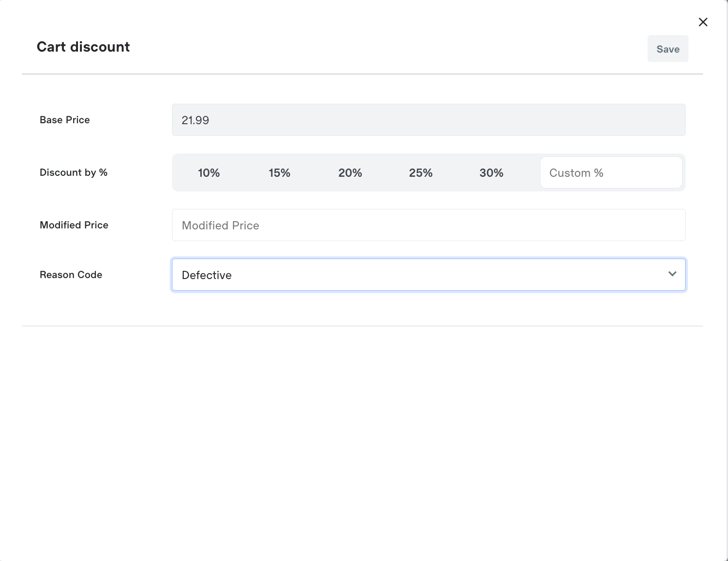The image size is (728, 561).
Task: Click the 'Cart discount' heading
Action: pyautogui.click(x=83, y=47)
